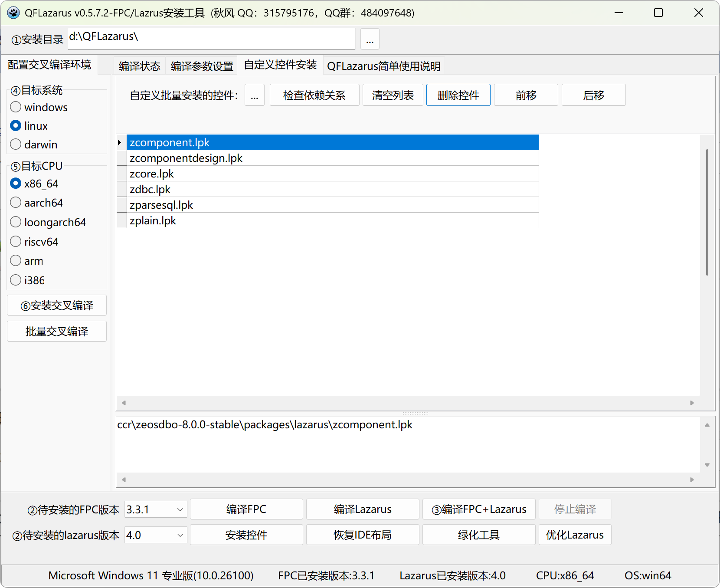Open the 自定义控件安装 tab

[x=281, y=65]
